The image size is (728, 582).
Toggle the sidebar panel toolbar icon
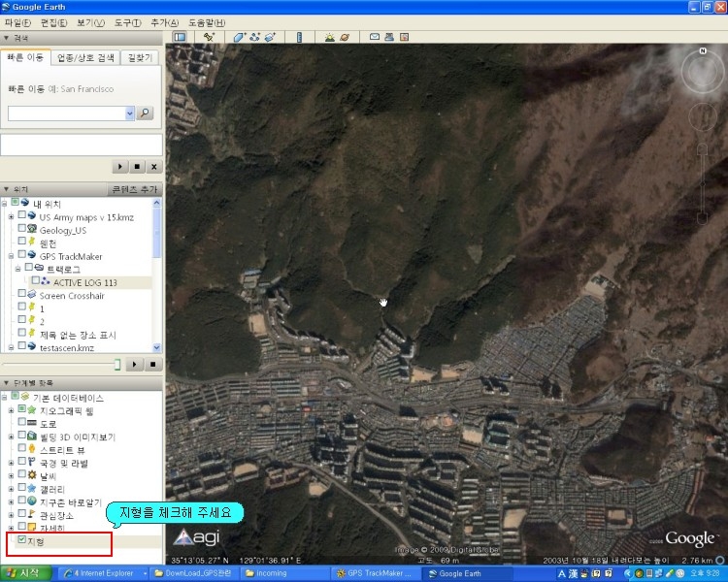click(x=180, y=37)
